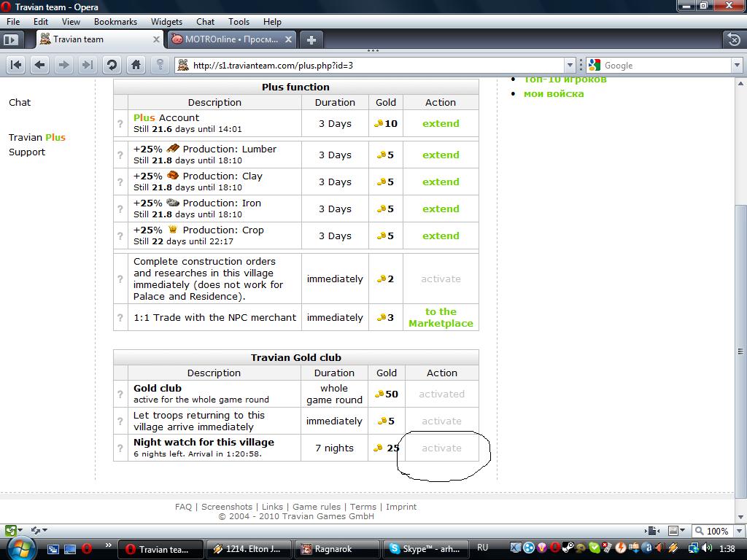The width and height of the screenshot is (747, 560).
Task: Click the vertical page scrollbar thumb
Action: pyautogui.click(x=740, y=352)
